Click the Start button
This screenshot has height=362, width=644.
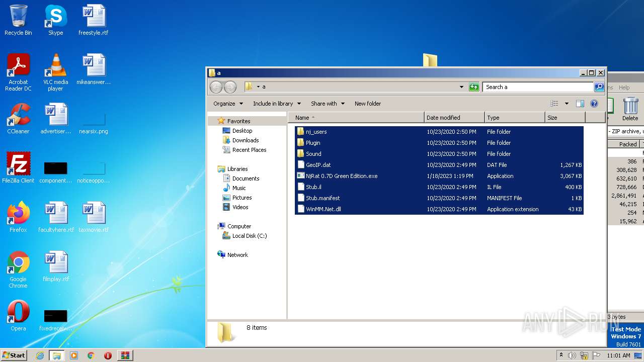[x=14, y=355]
